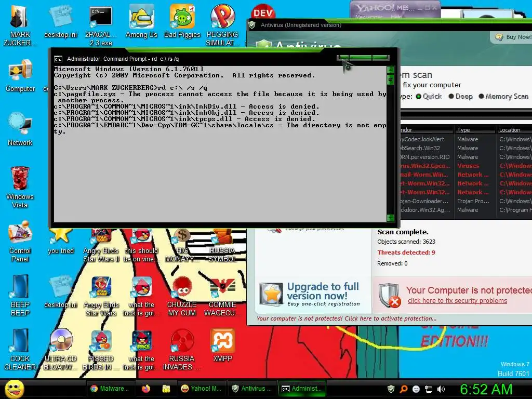
Task: Open the COMMIE WAGECU... desktop shortcut
Action: [222, 297]
